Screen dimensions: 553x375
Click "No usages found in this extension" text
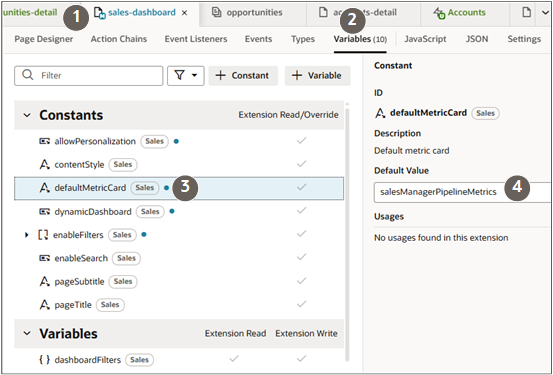[441, 238]
